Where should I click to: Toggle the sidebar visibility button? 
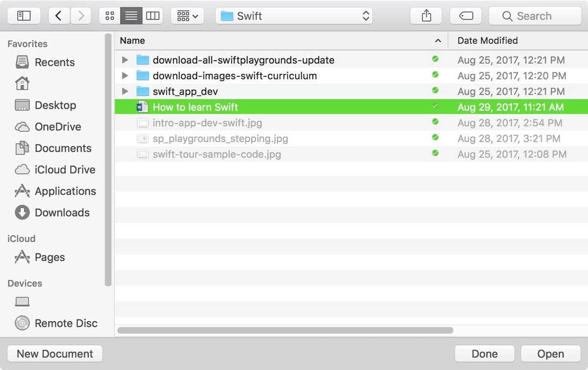tap(23, 15)
